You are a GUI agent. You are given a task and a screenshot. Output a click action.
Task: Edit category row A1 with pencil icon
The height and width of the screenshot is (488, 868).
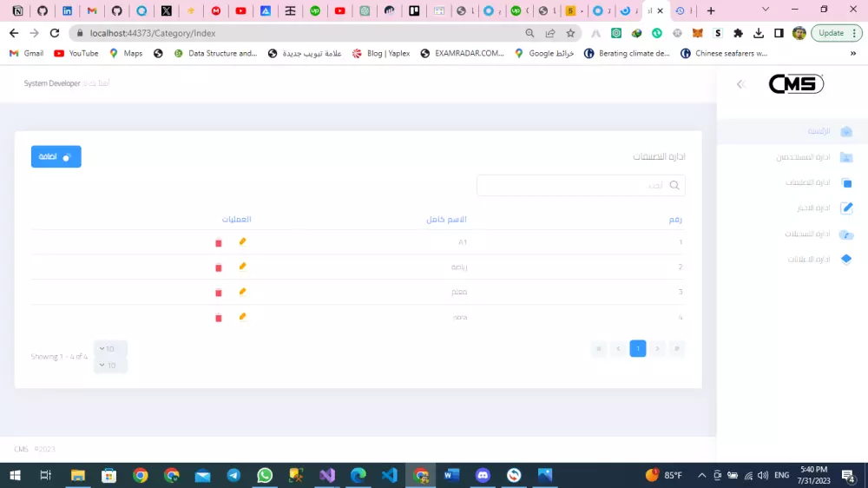click(242, 241)
